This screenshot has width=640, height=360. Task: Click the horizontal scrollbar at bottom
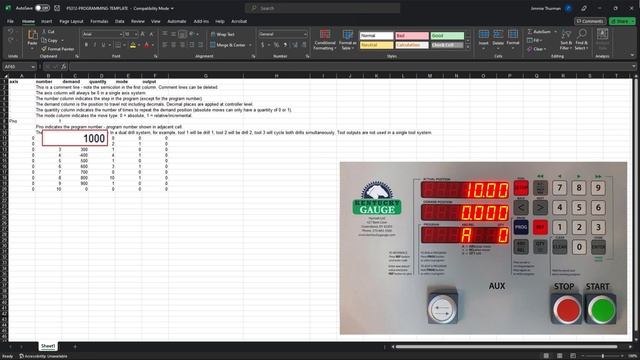tap(506, 347)
